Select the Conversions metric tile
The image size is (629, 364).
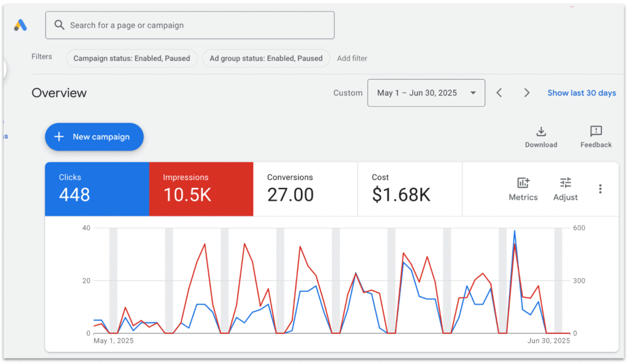pos(305,189)
